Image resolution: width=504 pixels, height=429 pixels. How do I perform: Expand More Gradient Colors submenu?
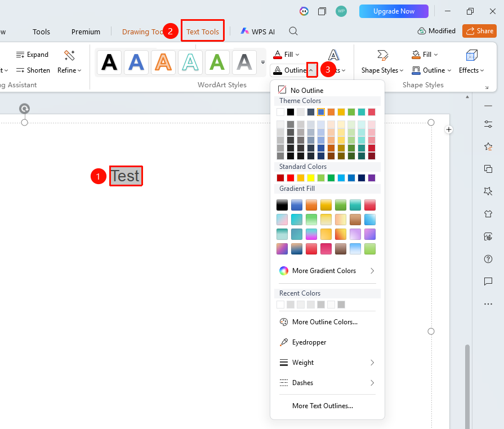(327, 271)
